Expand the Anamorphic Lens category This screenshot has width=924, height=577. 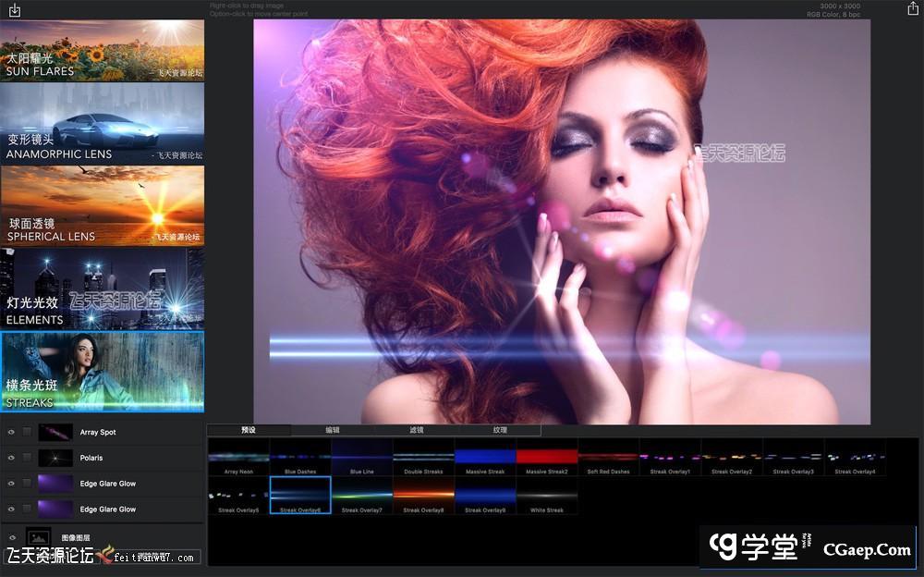point(102,124)
